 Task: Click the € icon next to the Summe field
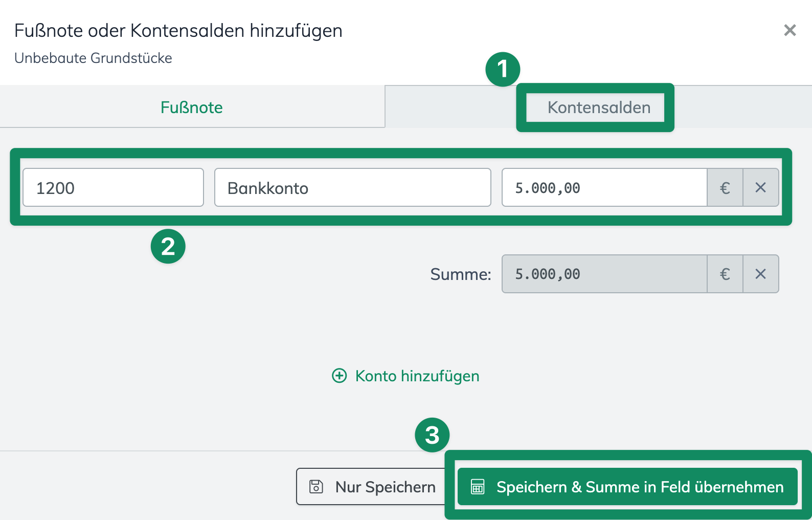[725, 274]
